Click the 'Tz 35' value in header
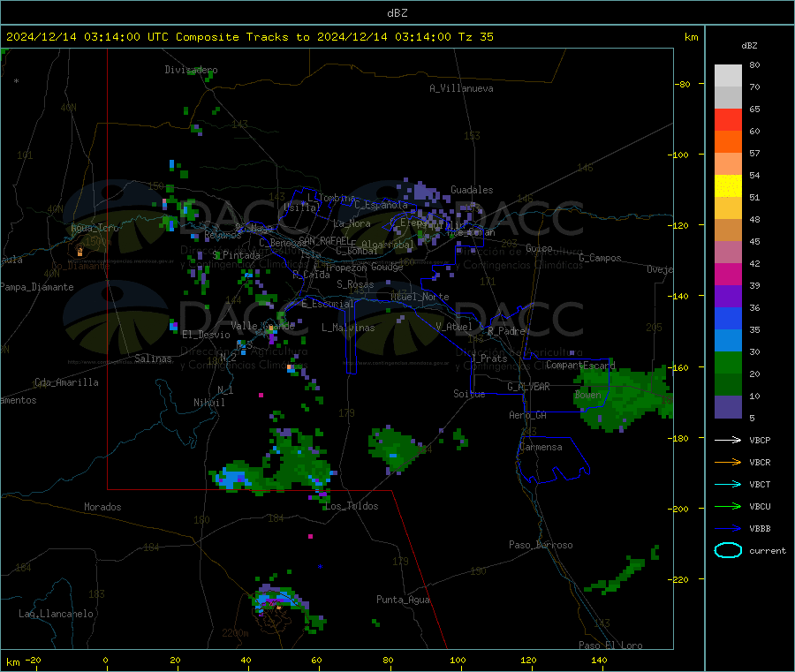 [x=475, y=37]
